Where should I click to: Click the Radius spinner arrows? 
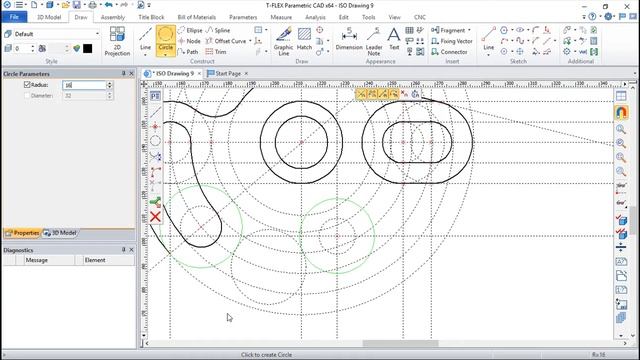(109, 85)
